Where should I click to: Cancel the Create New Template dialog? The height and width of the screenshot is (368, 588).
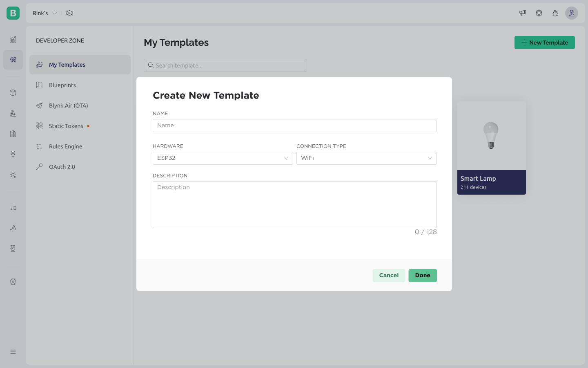click(x=388, y=275)
